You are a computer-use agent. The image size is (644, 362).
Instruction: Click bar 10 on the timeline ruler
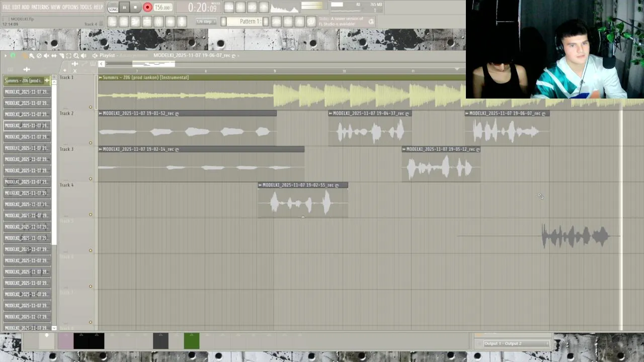point(344,71)
